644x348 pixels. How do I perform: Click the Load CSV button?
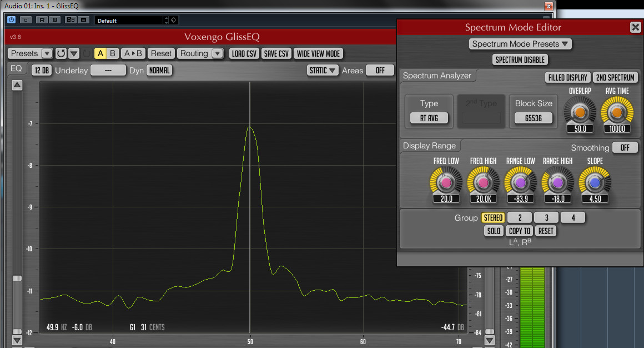click(244, 53)
